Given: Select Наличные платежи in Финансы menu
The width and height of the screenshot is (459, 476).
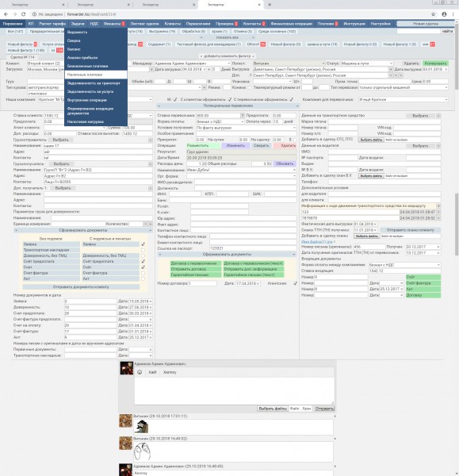Looking at the screenshot, I should (x=96, y=75).
